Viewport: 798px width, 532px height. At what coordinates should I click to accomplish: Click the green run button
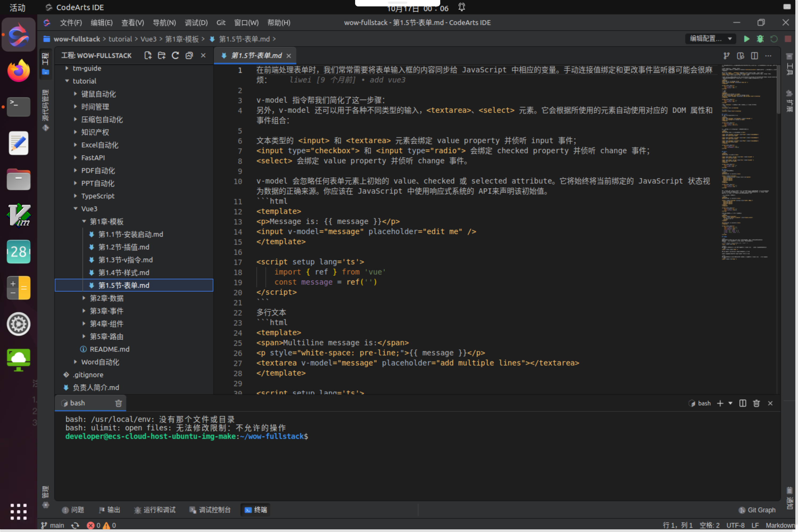[746, 39]
